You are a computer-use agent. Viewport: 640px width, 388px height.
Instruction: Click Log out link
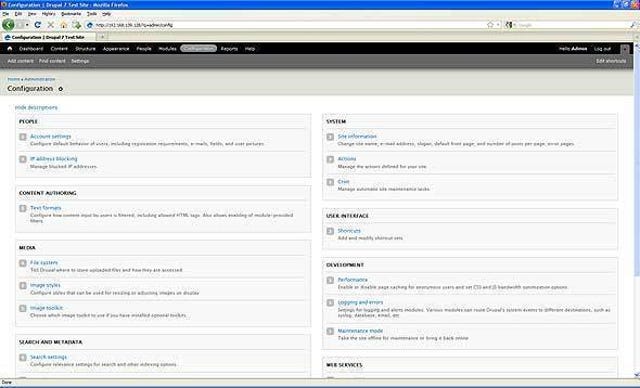602,49
